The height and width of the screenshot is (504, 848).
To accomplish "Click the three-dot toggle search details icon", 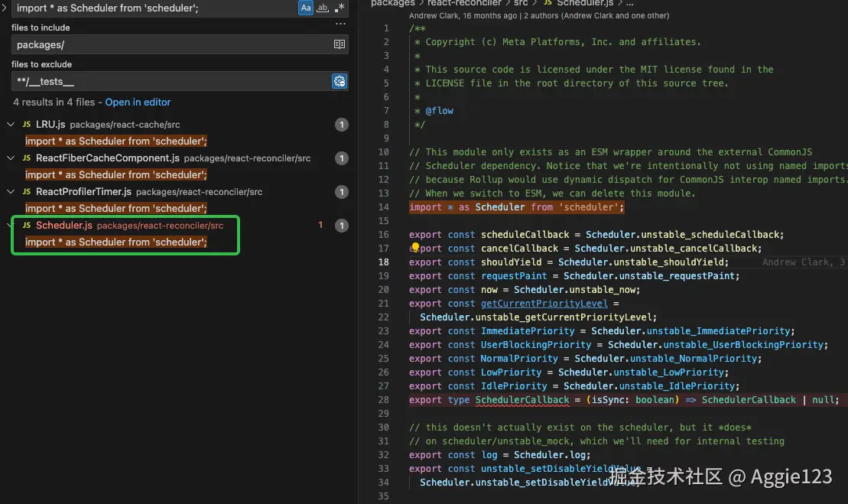I will coord(340,24).
